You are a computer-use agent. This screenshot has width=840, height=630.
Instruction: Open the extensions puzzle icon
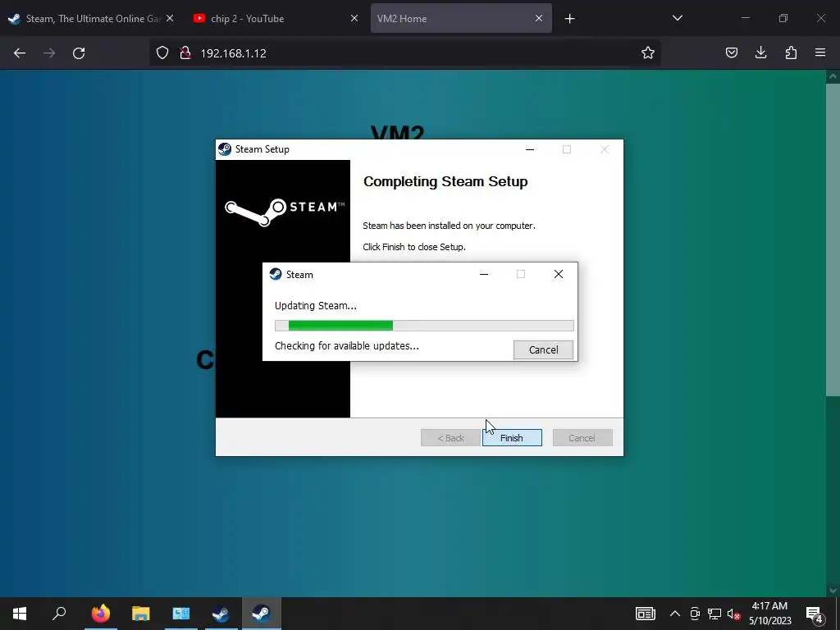pos(791,52)
